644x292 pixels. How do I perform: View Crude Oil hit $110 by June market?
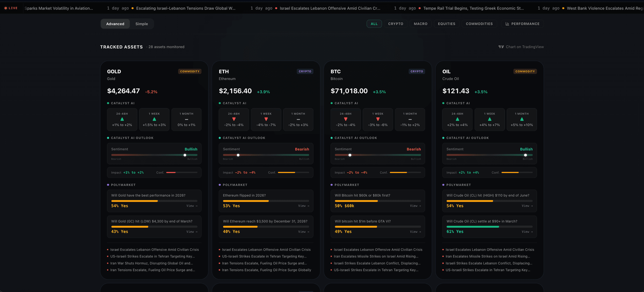(x=527, y=206)
